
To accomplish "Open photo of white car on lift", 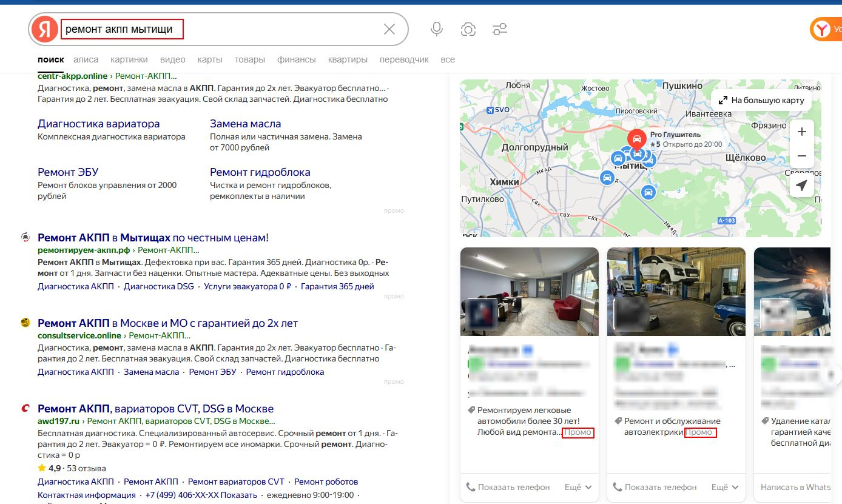I will tap(676, 292).
